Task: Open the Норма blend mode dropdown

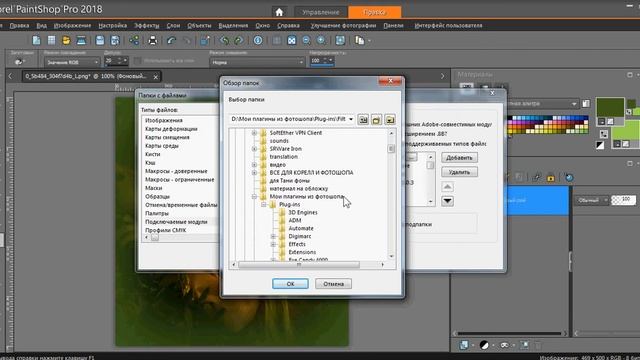Action: click(x=257, y=62)
